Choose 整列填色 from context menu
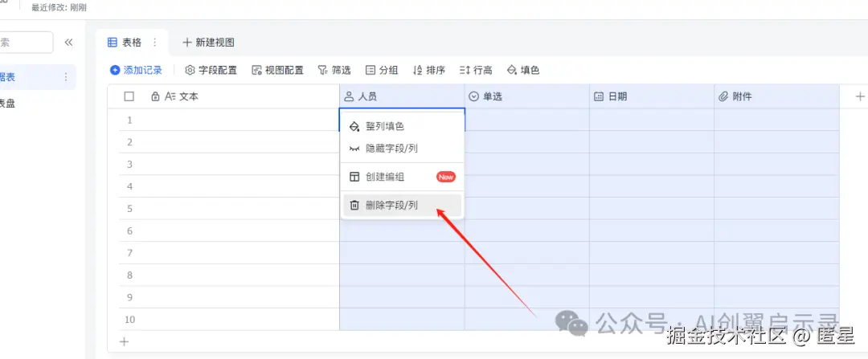Image resolution: width=868 pixels, height=359 pixels. [x=402, y=126]
